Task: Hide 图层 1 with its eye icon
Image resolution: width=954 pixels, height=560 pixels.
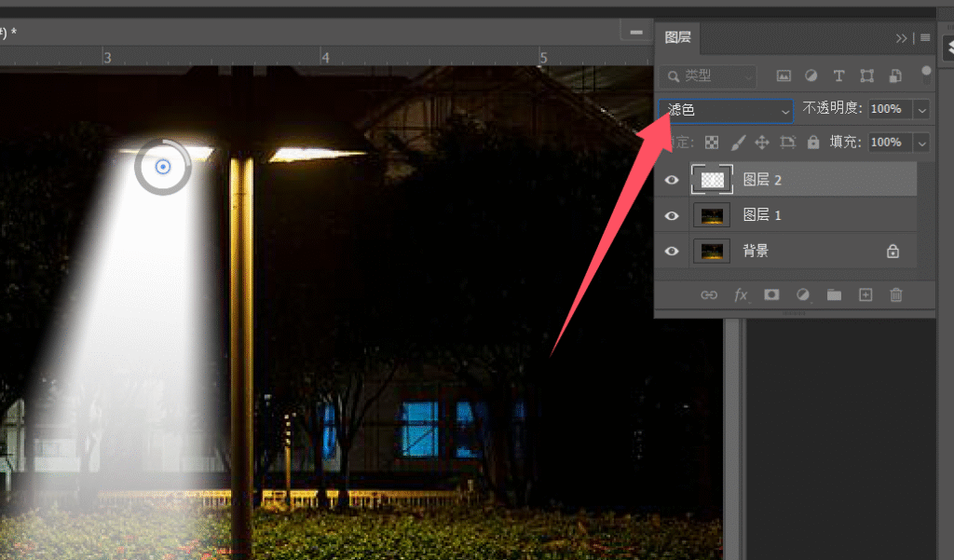Action: coord(672,216)
